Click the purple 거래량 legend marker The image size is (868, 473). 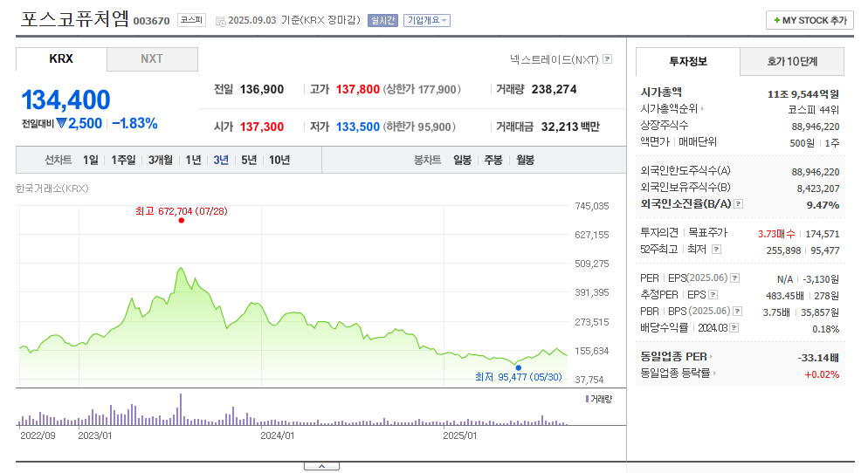(x=587, y=399)
